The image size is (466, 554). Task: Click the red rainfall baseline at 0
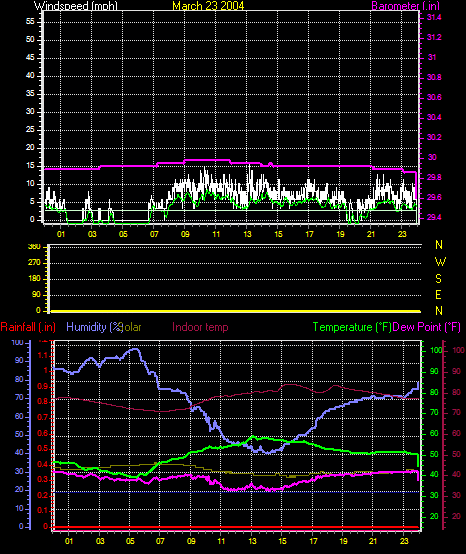(x=236, y=528)
